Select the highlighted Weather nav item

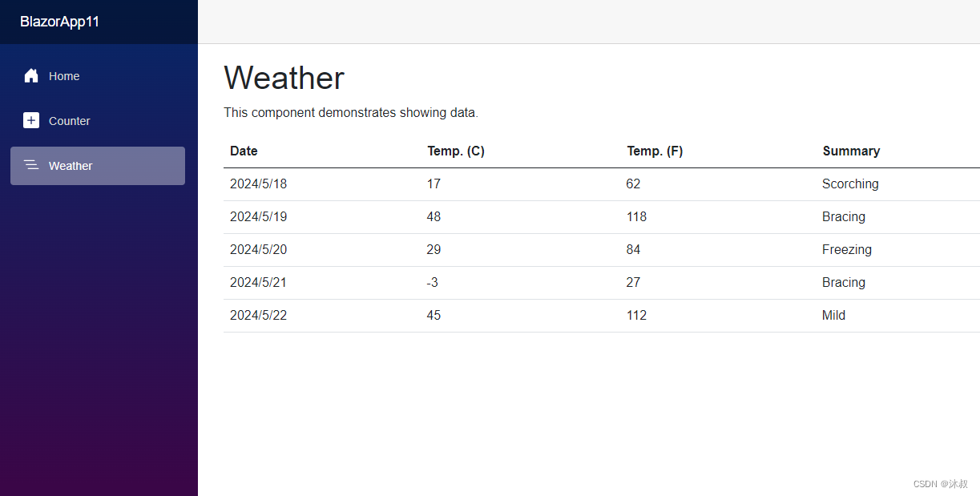point(71,165)
